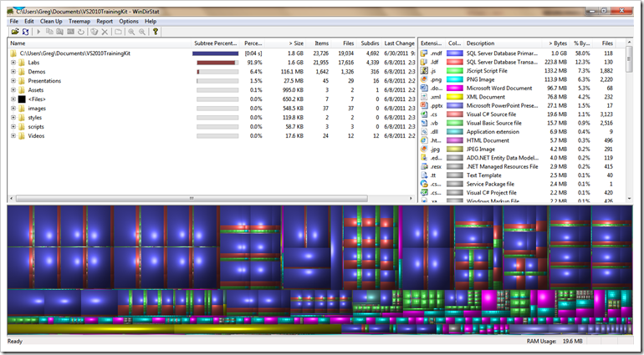The height and width of the screenshot is (355, 644).
Task: Click the .png image file type icon
Action: pos(424,79)
